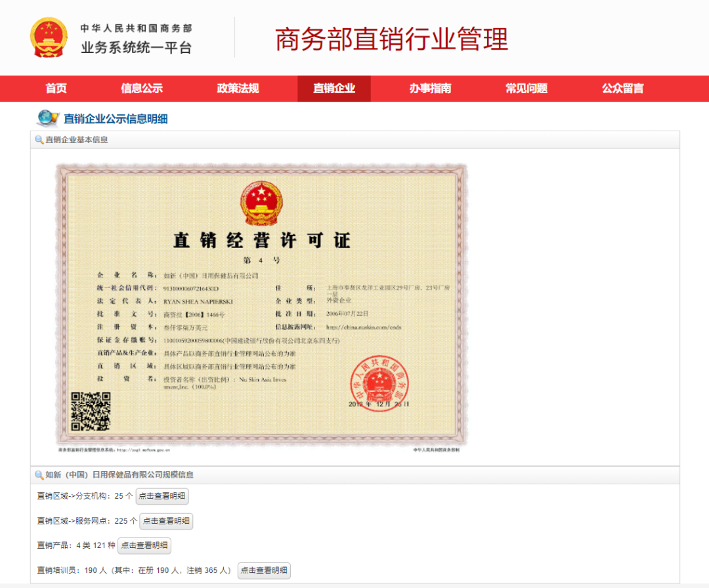Click the 业务系统统一平台 header text

(137, 47)
